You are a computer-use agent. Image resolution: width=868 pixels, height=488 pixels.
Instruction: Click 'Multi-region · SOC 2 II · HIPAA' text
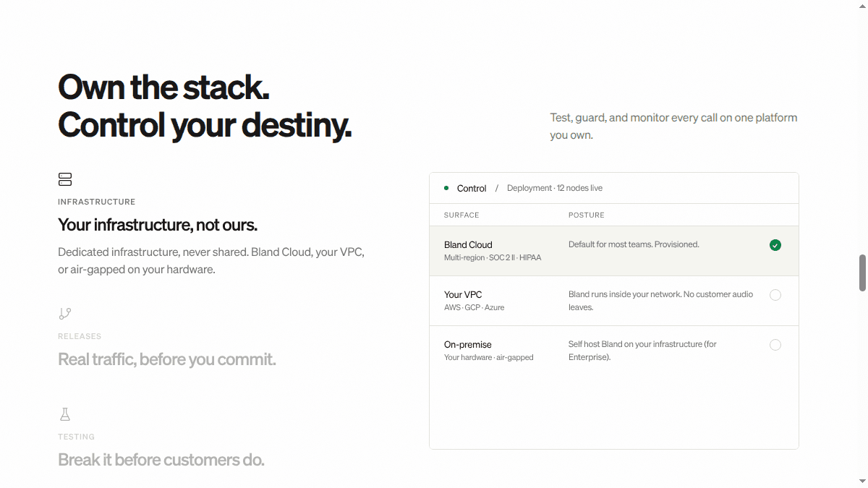click(493, 257)
